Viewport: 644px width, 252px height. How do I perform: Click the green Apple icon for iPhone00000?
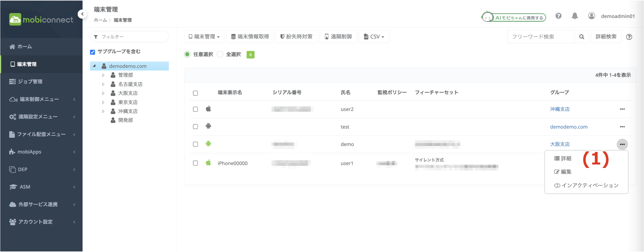coord(208,162)
